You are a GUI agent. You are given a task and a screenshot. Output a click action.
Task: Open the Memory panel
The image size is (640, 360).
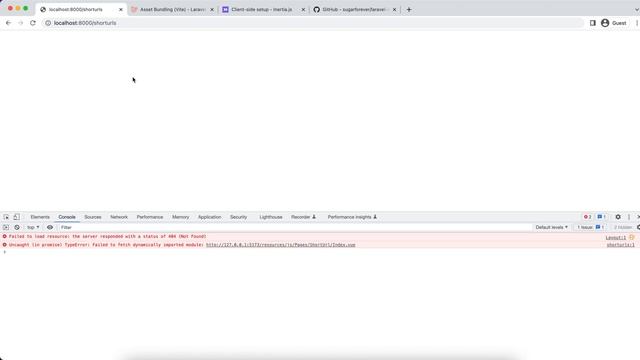tap(180, 217)
